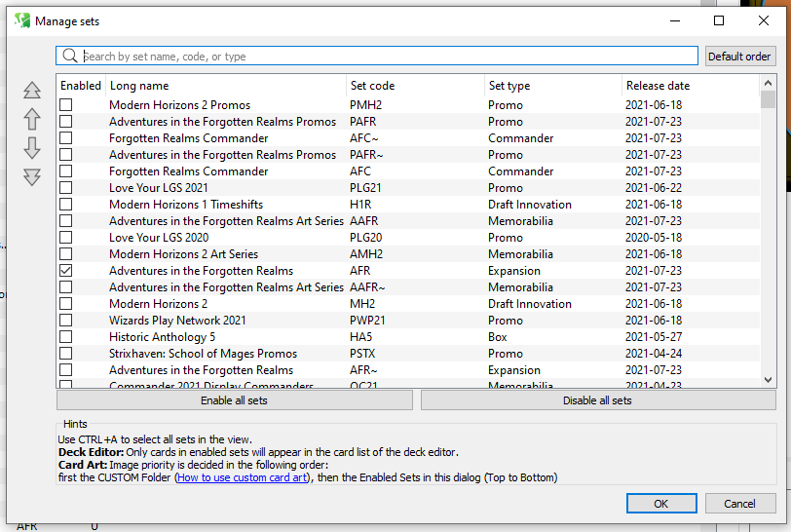
Task: Click the move set up arrow icon
Action: [32, 119]
